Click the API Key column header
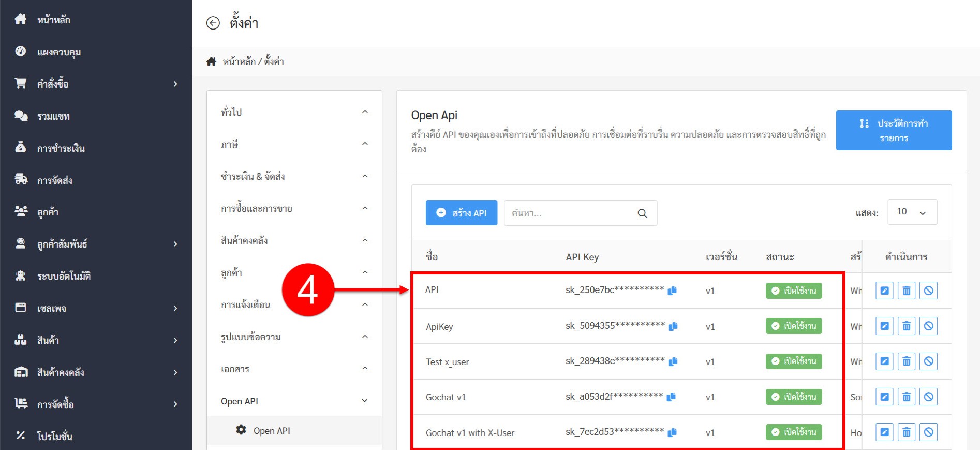The height and width of the screenshot is (450, 980). pos(582,257)
